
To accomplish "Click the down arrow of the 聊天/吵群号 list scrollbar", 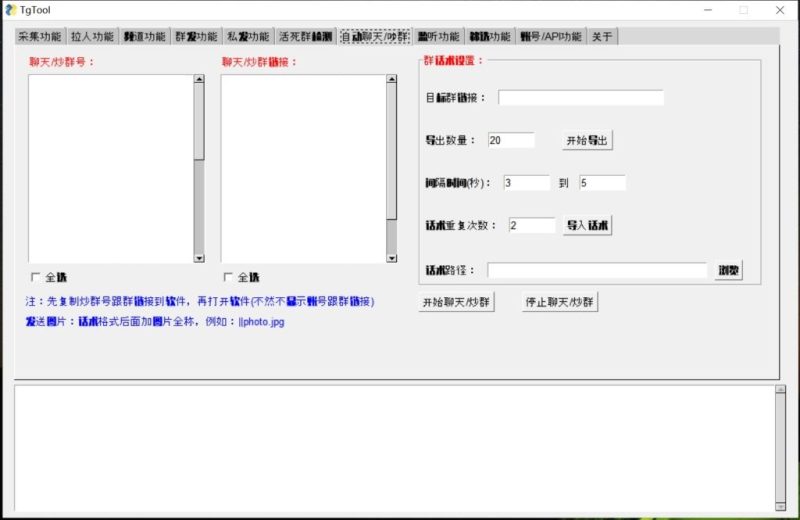I will click(x=199, y=258).
